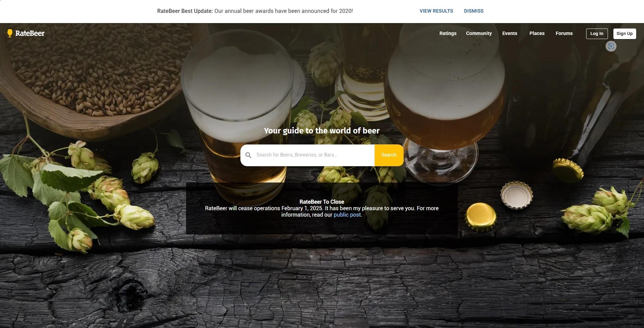Click the "RateBeer To Close" notice heading

322,202
